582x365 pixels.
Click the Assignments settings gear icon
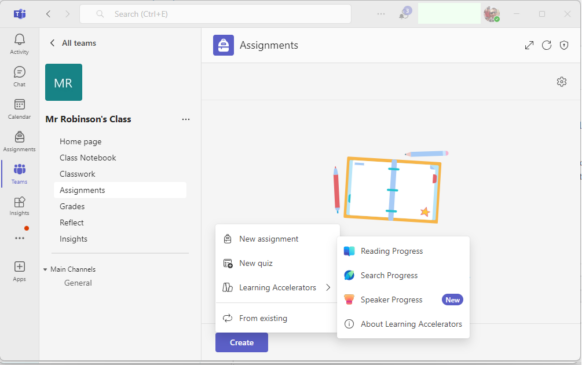(561, 82)
